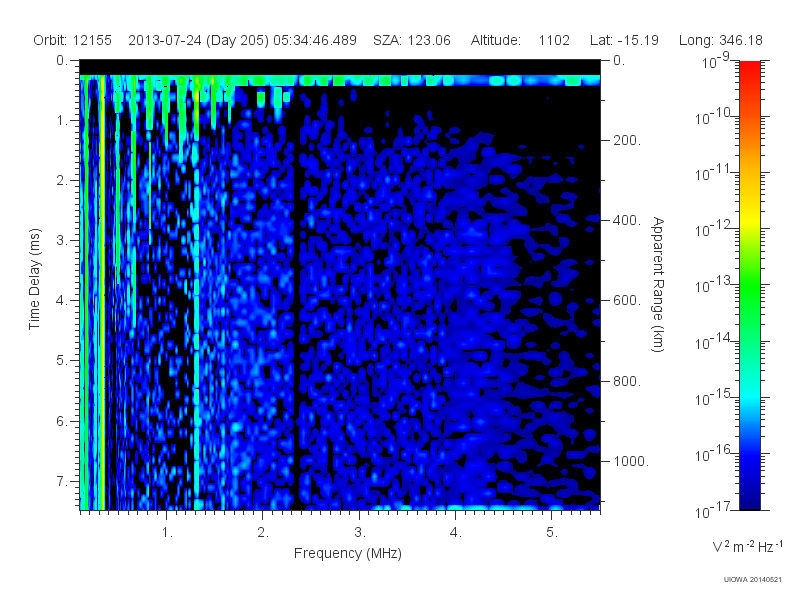The height and width of the screenshot is (600, 800).
Task: Click the '1000.' apparent range tick label
Action: [631, 461]
